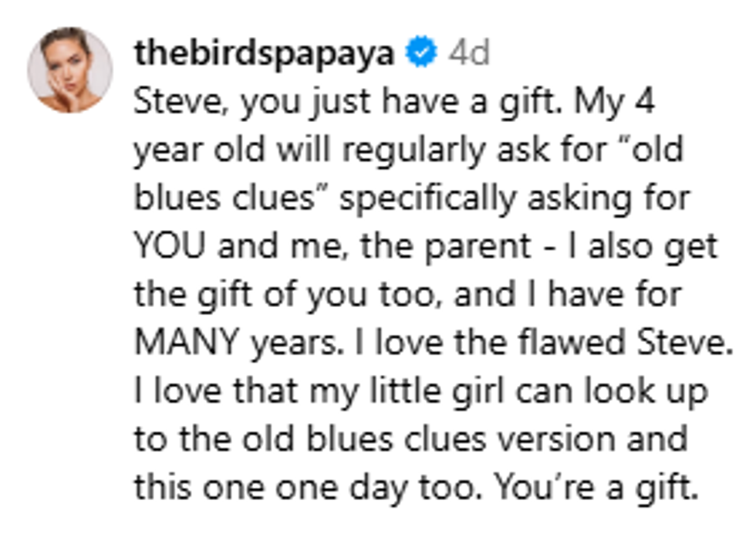The height and width of the screenshot is (534, 756).
Task: Click the phrase "this one one day too."
Action: [x=309, y=487]
